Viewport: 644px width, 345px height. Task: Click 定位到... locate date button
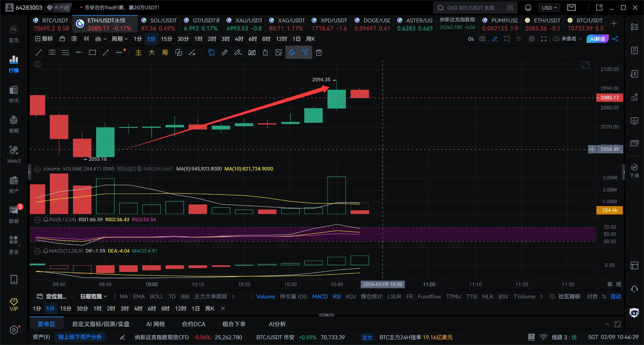tap(51, 296)
